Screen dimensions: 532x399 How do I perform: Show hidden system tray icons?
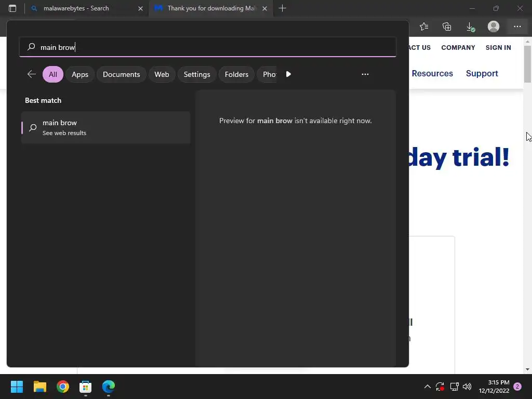428,387
